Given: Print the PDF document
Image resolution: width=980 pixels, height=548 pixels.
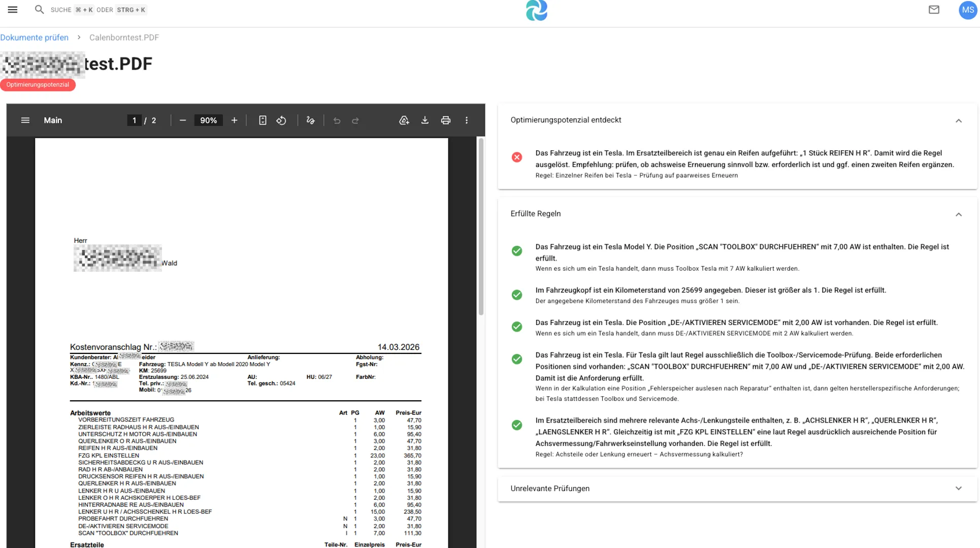Looking at the screenshot, I should pyautogui.click(x=445, y=120).
